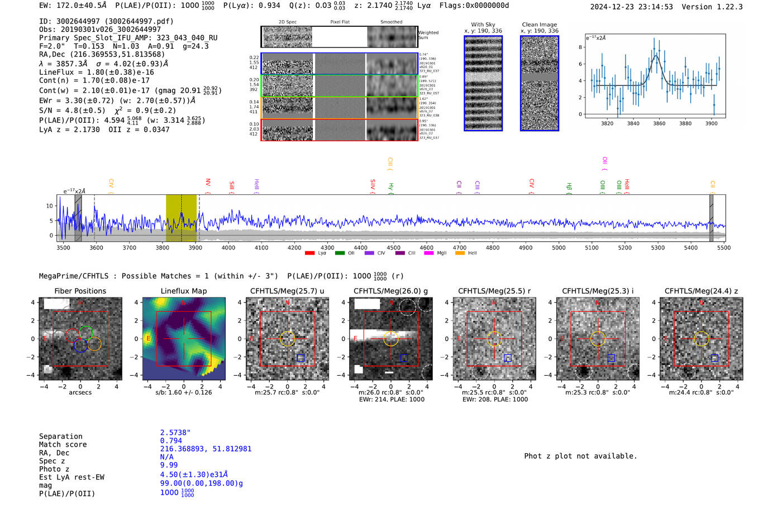Click the blue square marker in u image
The width and height of the screenshot is (782, 532).
301,358
